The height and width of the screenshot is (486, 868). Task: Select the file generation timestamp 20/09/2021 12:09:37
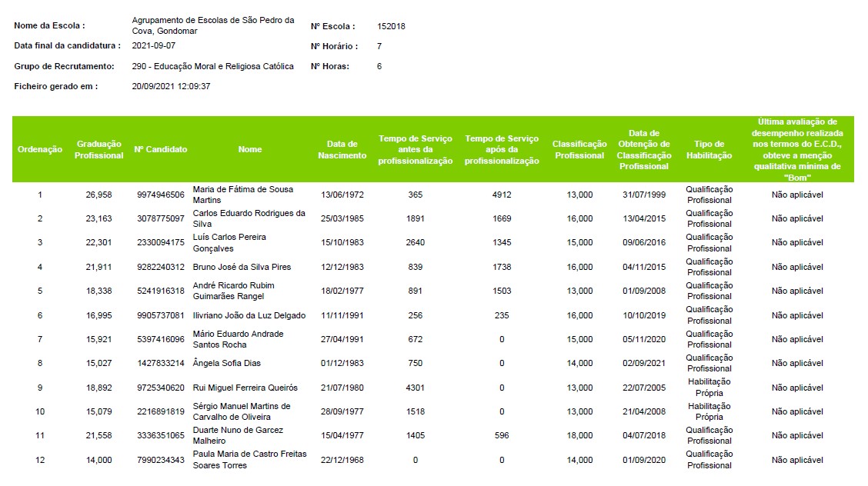pyautogui.click(x=171, y=86)
